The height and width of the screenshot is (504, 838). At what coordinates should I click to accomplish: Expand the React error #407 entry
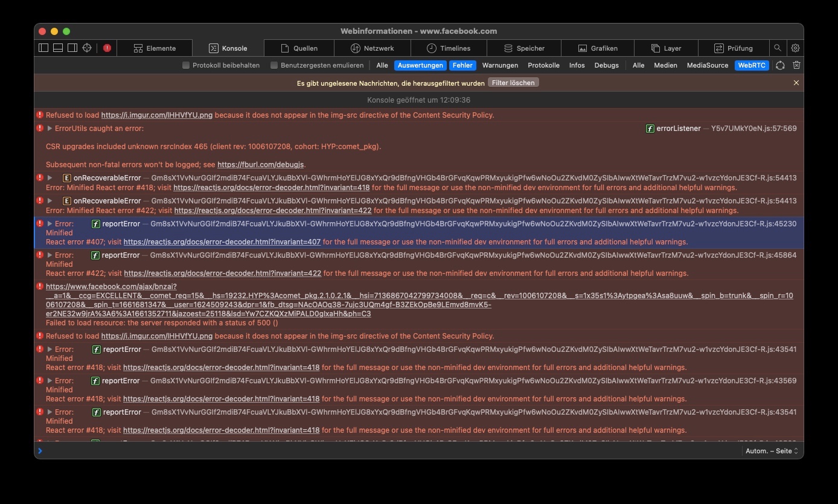click(x=50, y=224)
